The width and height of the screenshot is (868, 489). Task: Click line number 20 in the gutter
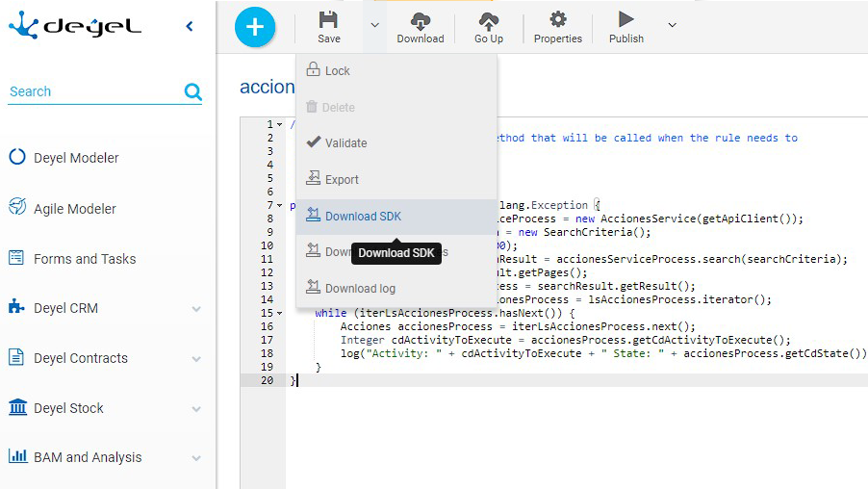tap(267, 380)
